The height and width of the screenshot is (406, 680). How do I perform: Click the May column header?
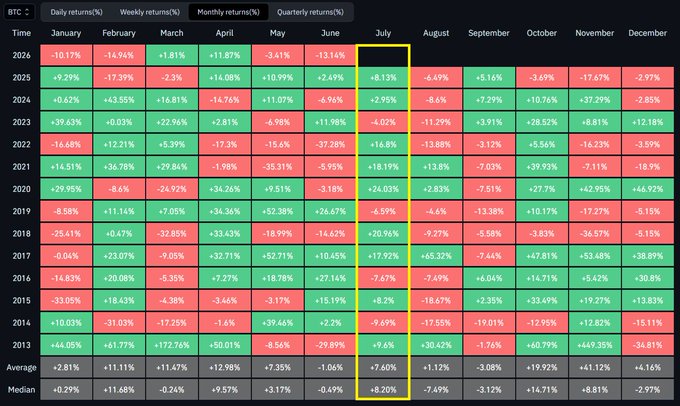click(x=278, y=33)
